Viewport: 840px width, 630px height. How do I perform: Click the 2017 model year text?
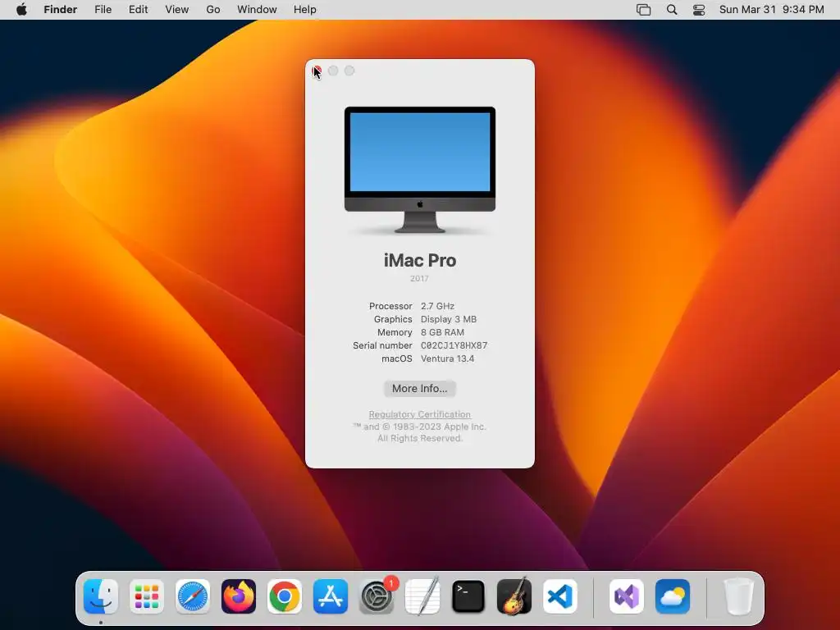(x=419, y=279)
